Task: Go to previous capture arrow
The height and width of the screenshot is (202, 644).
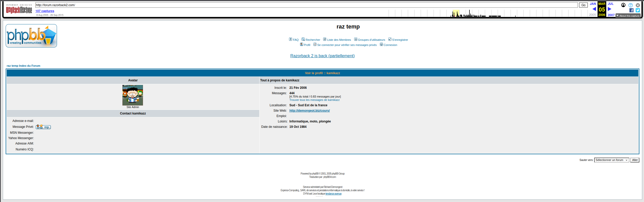Action: click(594, 9)
